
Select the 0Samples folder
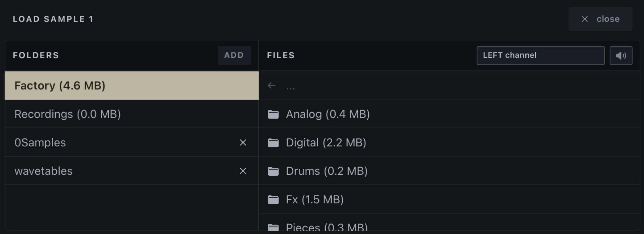[132, 143]
